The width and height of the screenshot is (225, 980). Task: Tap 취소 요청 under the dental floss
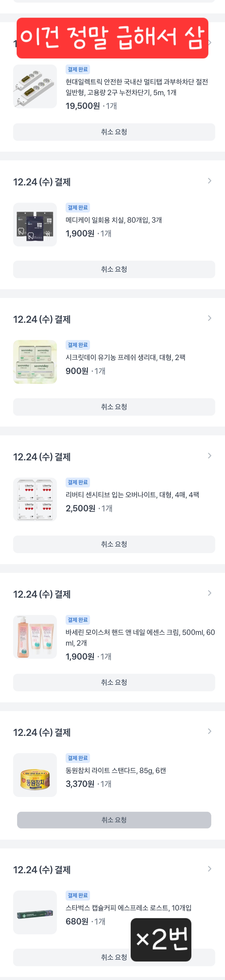(114, 269)
